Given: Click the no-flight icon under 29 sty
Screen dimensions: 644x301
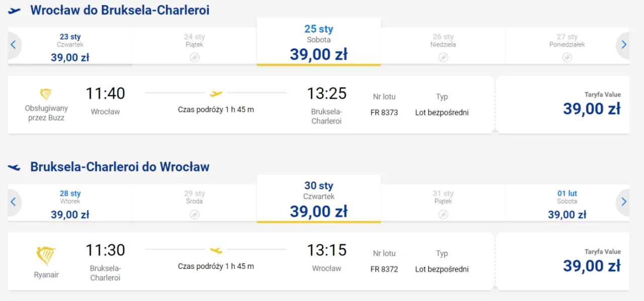Looking at the screenshot, I should [195, 215].
